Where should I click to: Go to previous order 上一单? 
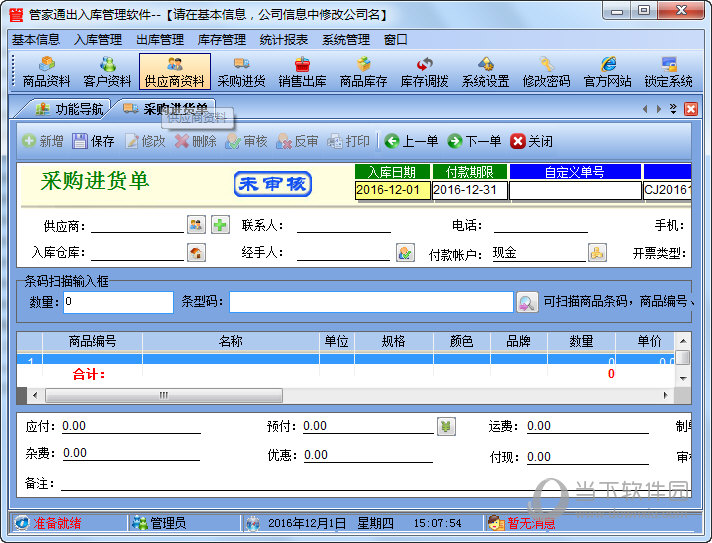[x=411, y=141]
